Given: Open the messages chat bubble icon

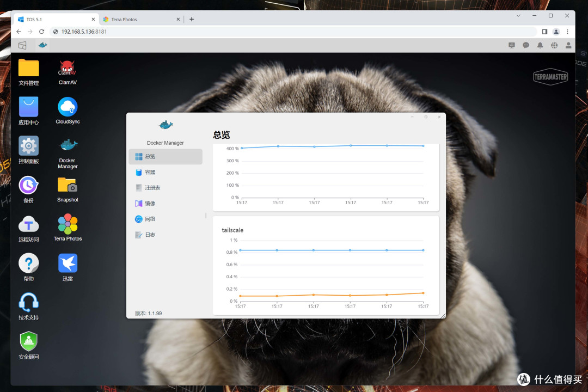Looking at the screenshot, I should (x=526, y=45).
